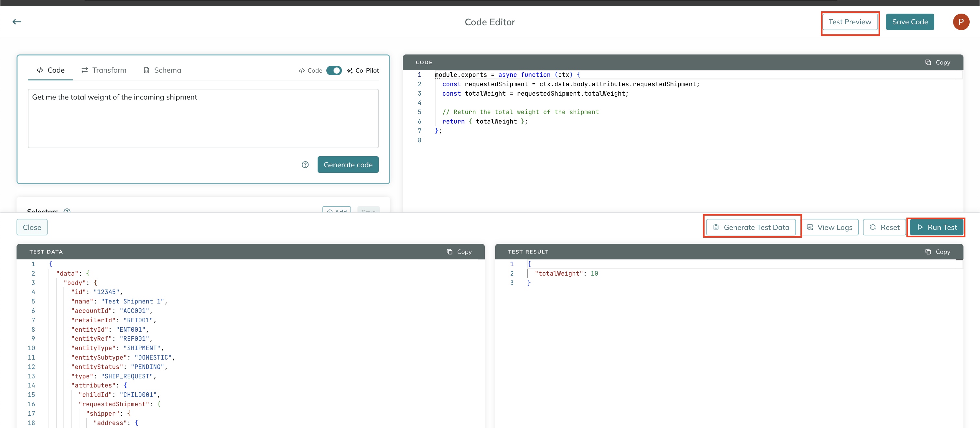This screenshot has height=428, width=980.
Task: Click the "entityId": "ENT001" line
Action: click(110, 329)
